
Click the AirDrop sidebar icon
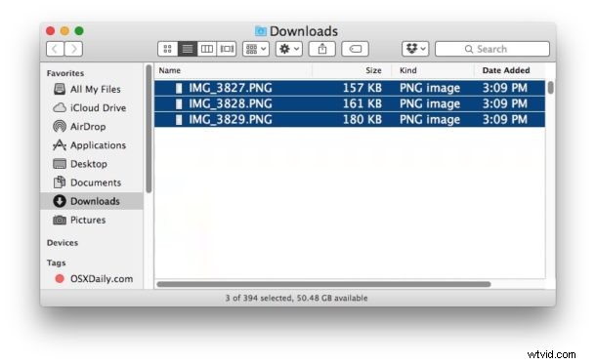tap(60, 127)
